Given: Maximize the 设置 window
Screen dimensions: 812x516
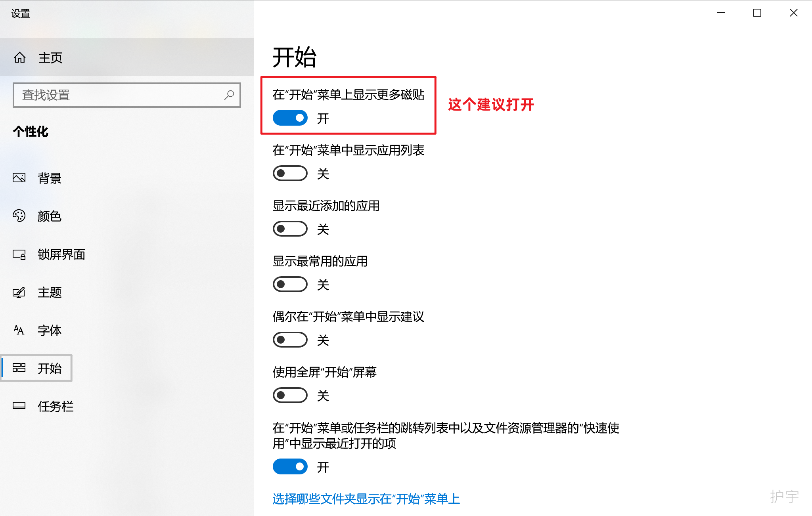Looking at the screenshot, I should [x=757, y=13].
